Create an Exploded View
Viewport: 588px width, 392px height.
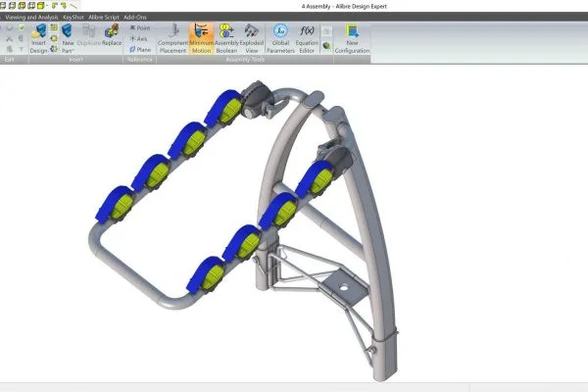[252, 38]
